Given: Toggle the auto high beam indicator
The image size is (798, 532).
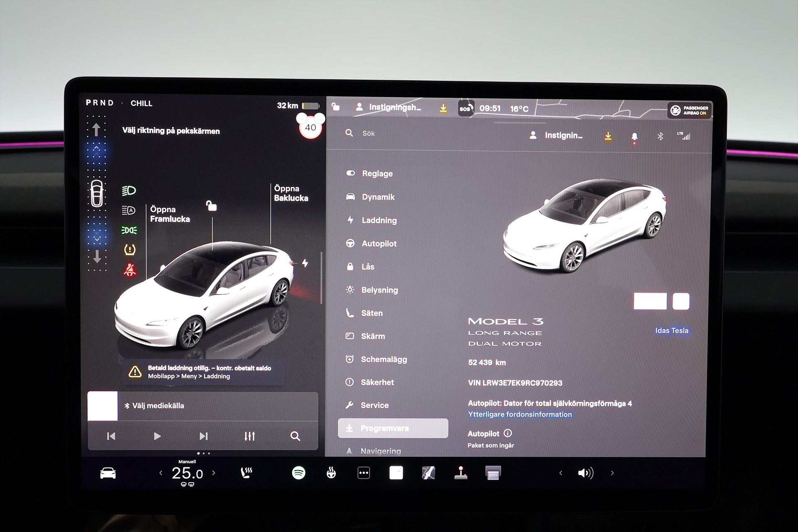Looking at the screenshot, I should pyautogui.click(x=129, y=210).
